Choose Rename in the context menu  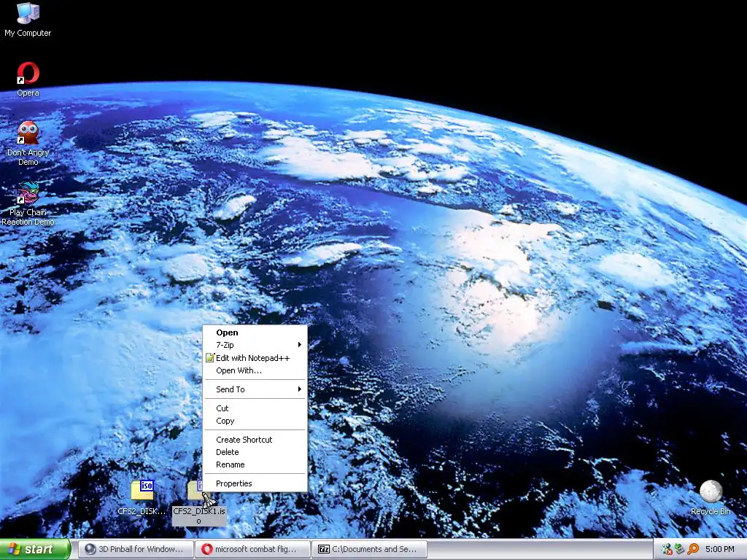coord(255,464)
